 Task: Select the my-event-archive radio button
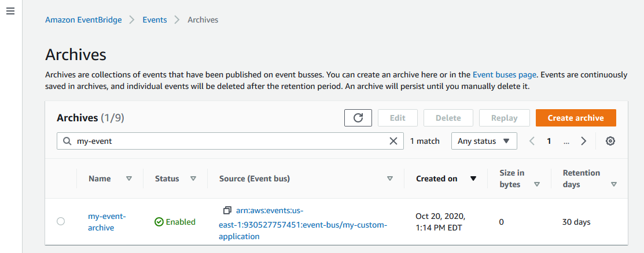61,221
